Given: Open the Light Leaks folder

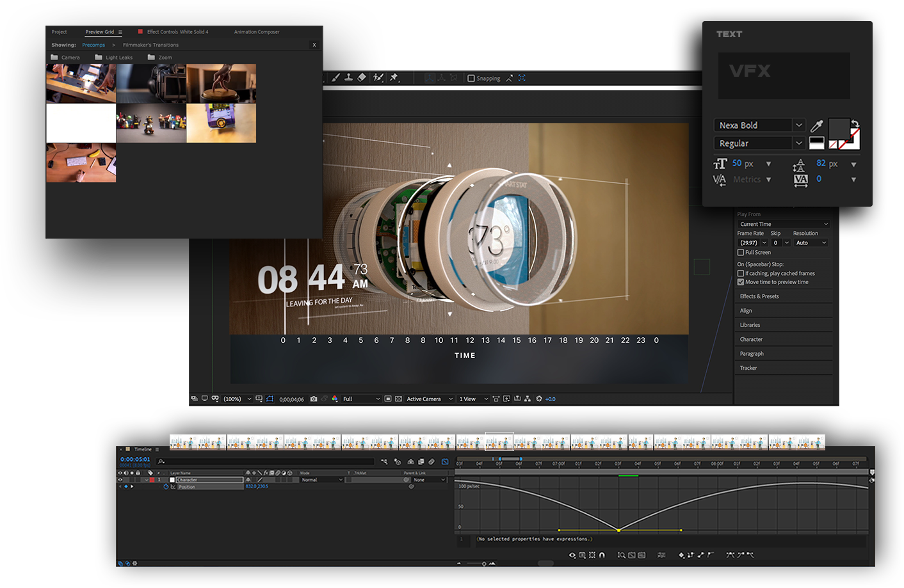Looking at the screenshot, I should (x=114, y=58).
